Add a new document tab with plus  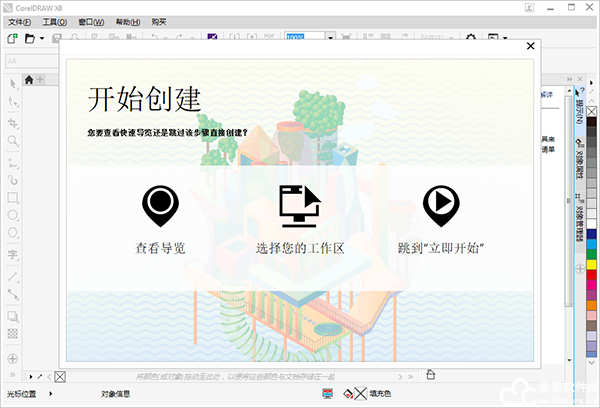40,80
